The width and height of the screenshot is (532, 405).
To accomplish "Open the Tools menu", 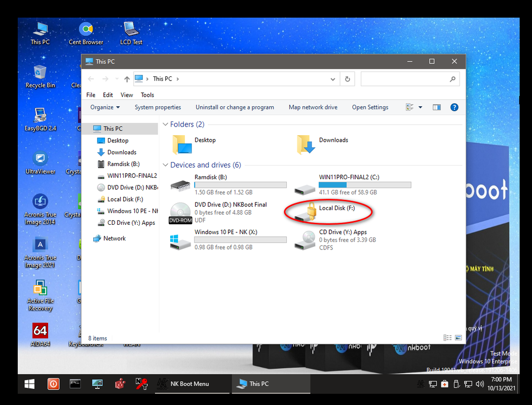I will 147,95.
